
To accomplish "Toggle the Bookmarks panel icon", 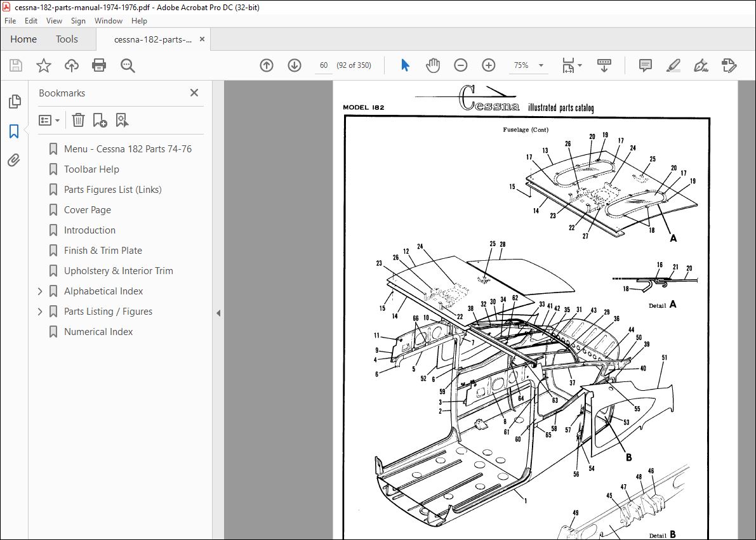I will [14, 131].
